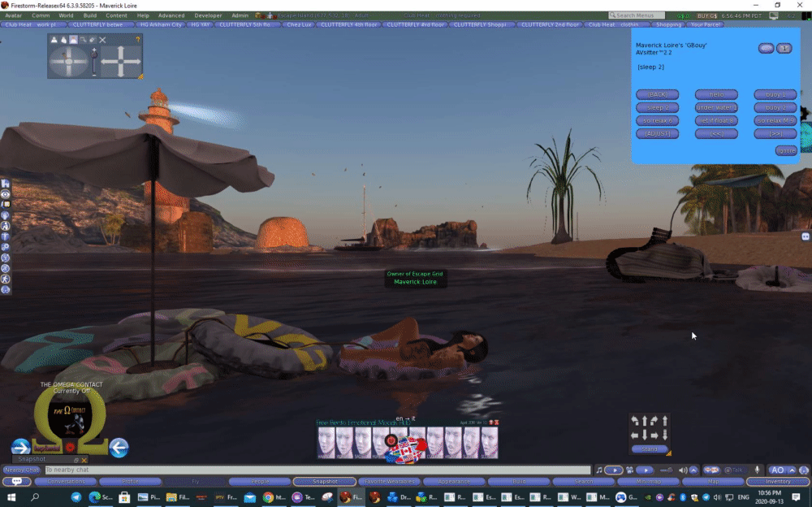Open People from bottom toolbar
This screenshot has width=812, height=507.
point(260,482)
